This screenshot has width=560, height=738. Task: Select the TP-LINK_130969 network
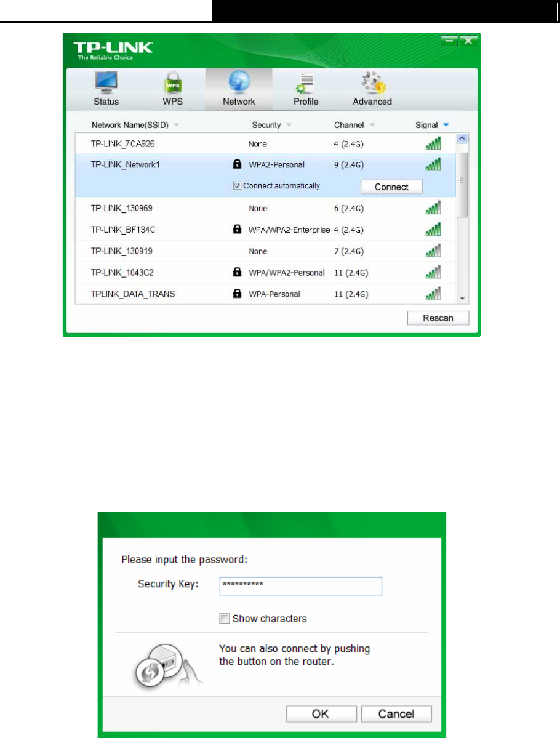click(265, 208)
